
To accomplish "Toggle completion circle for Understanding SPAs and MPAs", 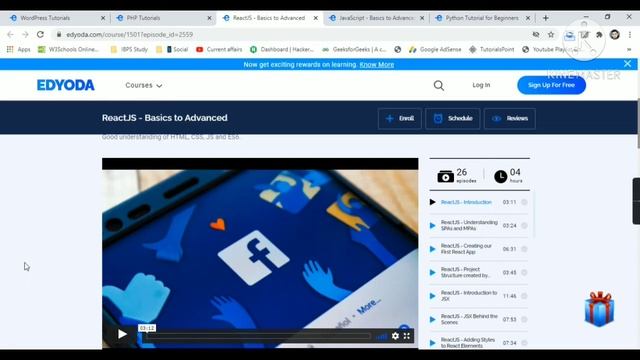I will click(x=524, y=225).
